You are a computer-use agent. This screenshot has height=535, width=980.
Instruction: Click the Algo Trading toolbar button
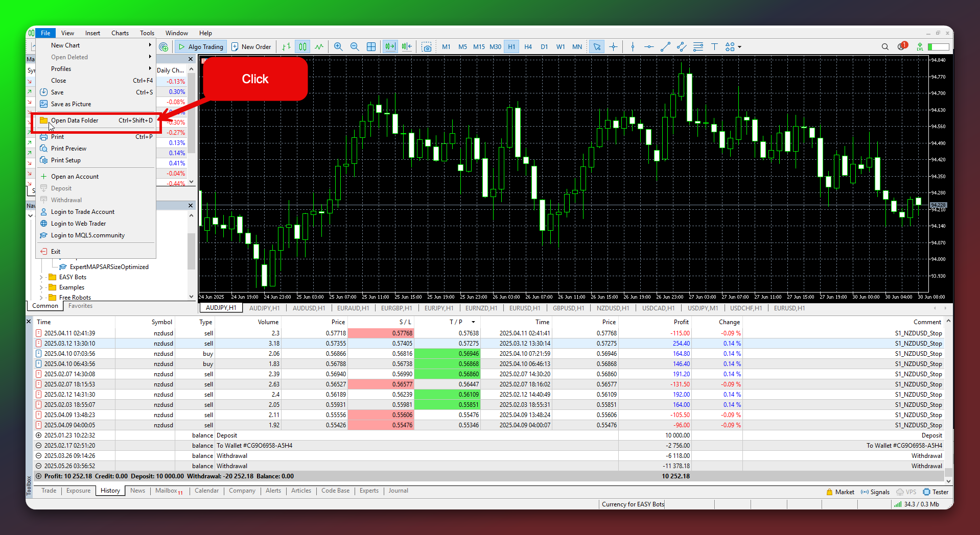point(200,46)
